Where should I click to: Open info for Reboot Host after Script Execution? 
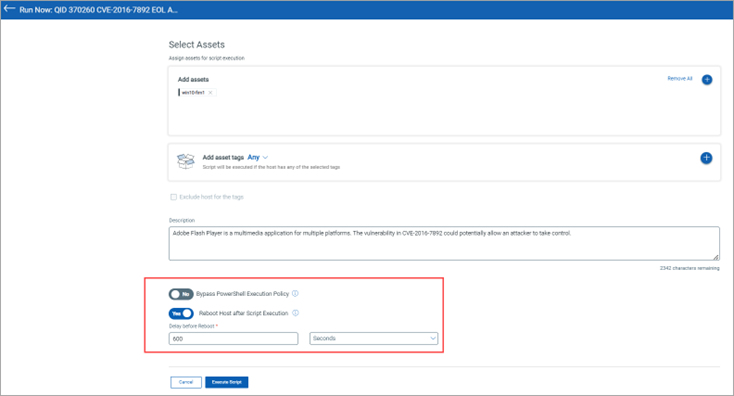[295, 313]
